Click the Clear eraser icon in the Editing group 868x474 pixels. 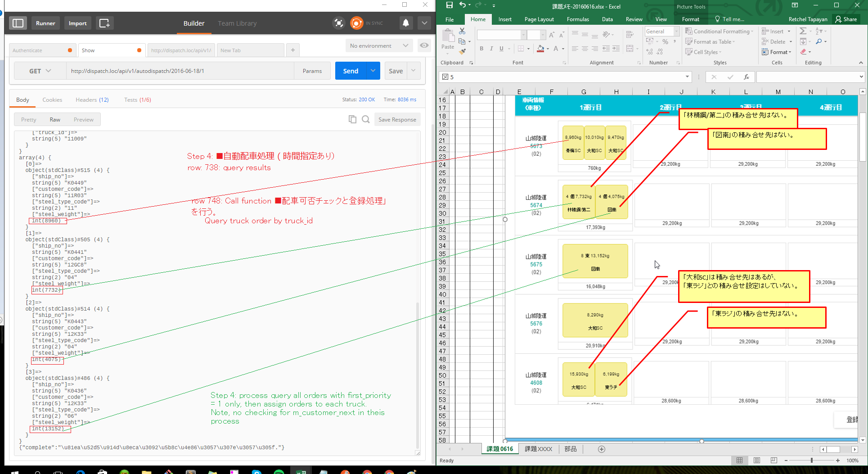[x=803, y=52]
